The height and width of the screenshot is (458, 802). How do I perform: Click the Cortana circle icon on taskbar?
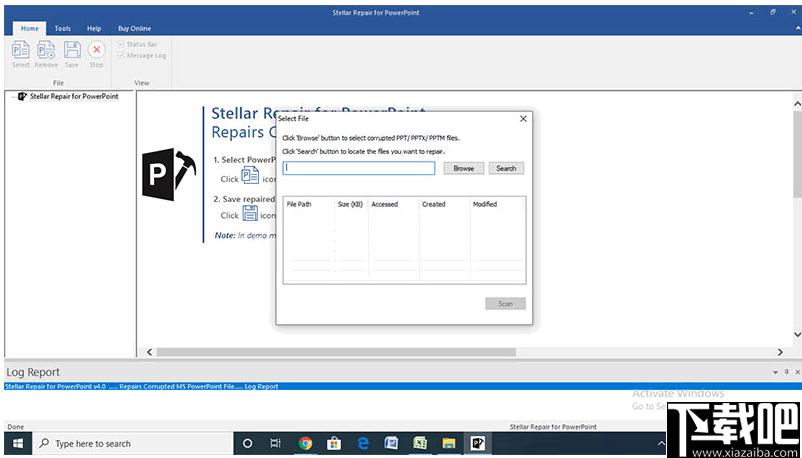tap(248, 444)
